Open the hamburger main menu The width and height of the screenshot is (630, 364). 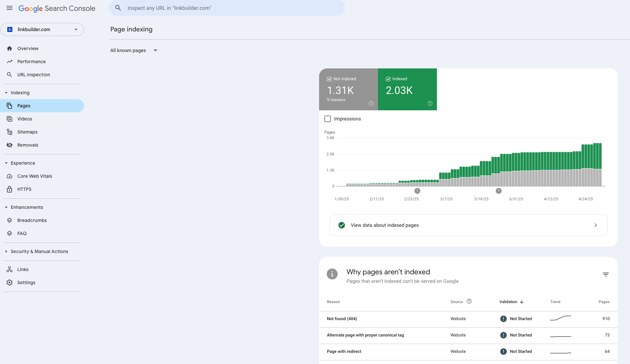pyautogui.click(x=9, y=8)
